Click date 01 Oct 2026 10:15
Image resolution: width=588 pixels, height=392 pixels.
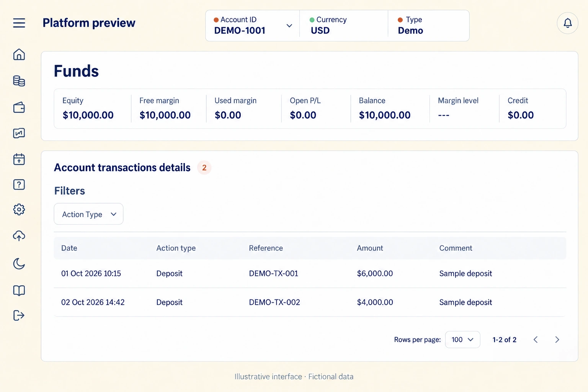(x=91, y=273)
